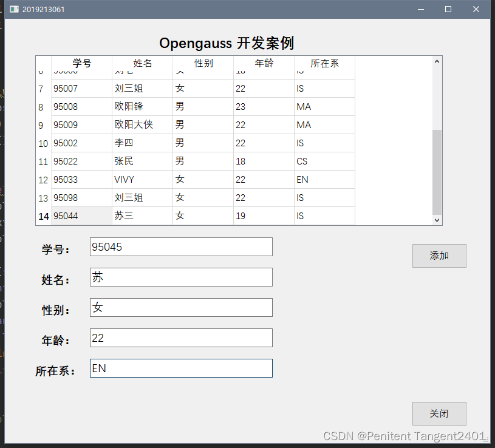Maximize the 2019213061 window

448,9
